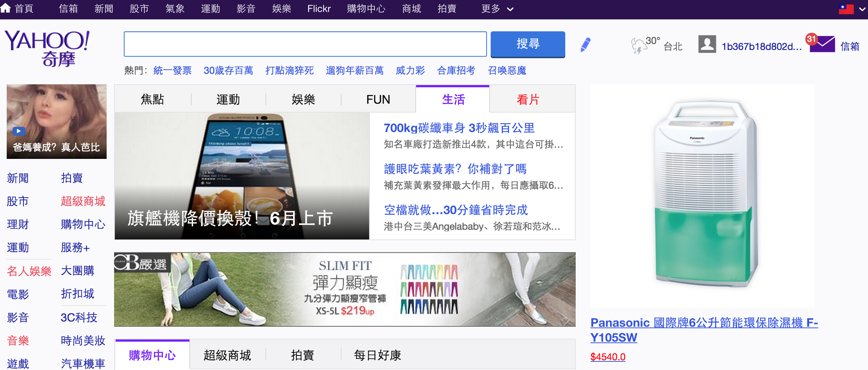Expand the 更多 dropdown in top bar
Screen dimensions: 868x370
coord(497,9)
